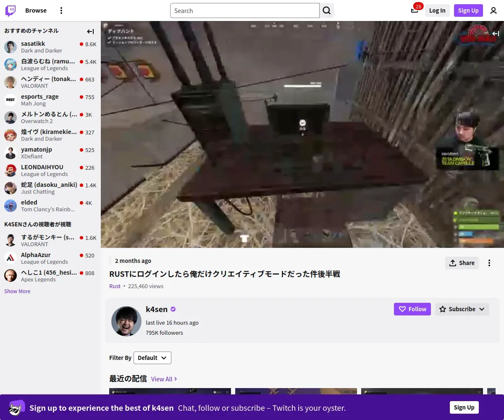The height and width of the screenshot is (420, 504).
Task: Collapse the recommended channels sidebar
Action: pyautogui.click(x=90, y=31)
